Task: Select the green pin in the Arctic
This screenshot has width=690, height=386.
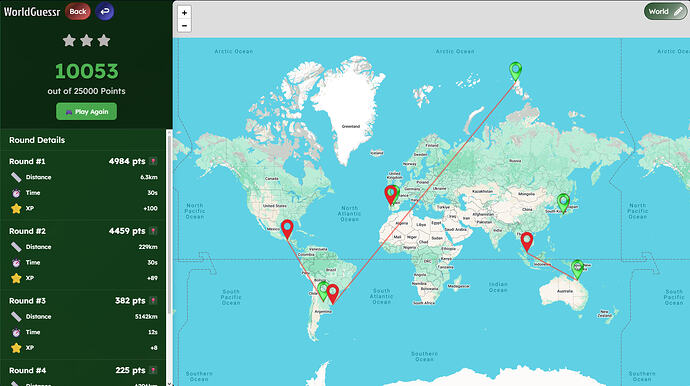Action: click(x=515, y=72)
